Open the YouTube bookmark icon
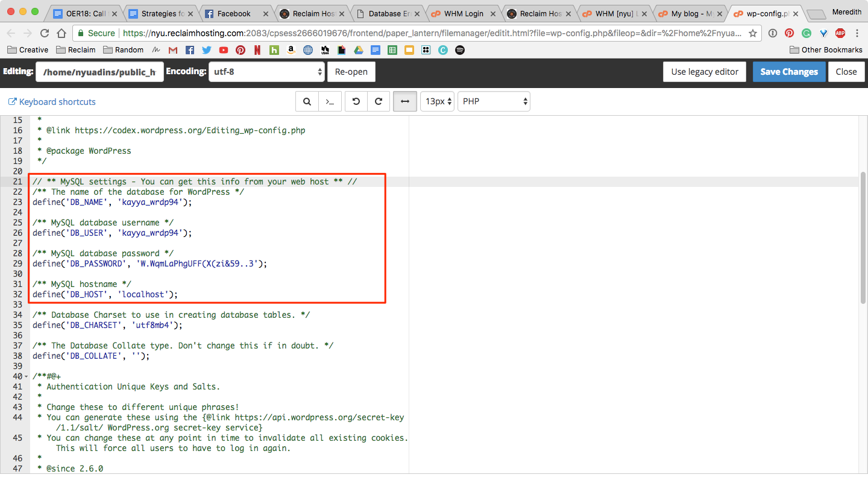 [x=224, y=50]
